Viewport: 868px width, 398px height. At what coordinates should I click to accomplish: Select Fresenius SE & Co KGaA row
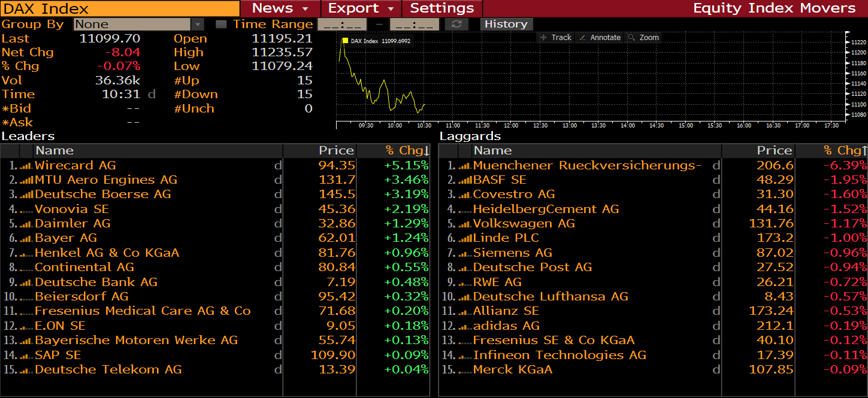pos(654,341)
